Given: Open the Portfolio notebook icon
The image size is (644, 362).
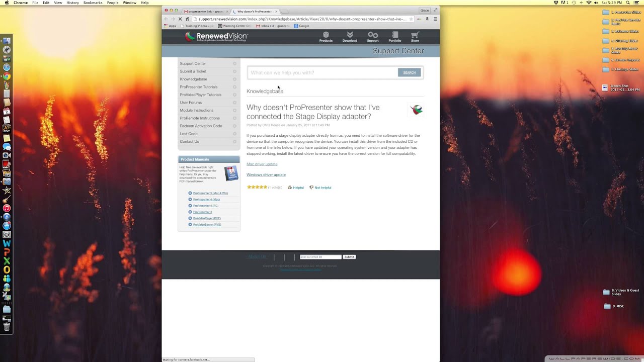Looking at the screenshot, I should [394, 37].
